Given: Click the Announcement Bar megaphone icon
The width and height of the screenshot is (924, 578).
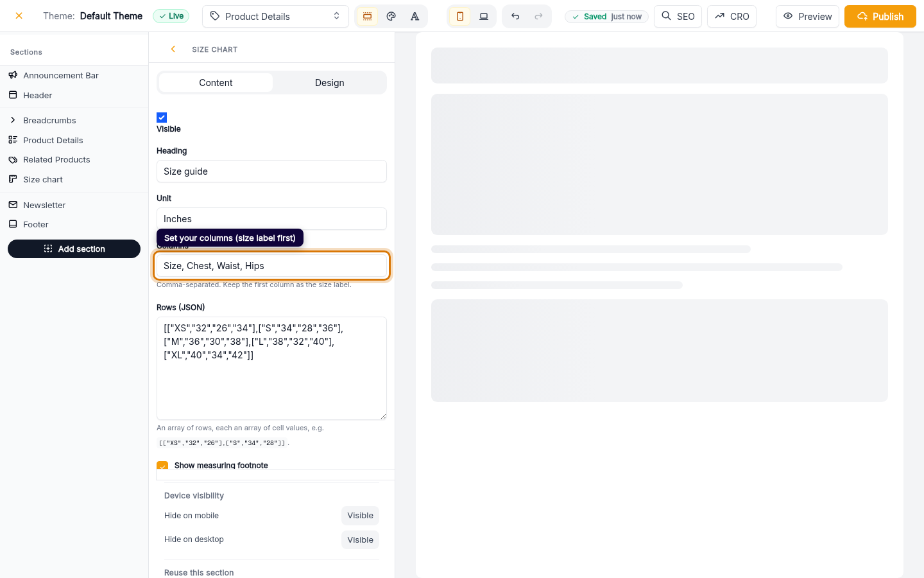Looking at the screenshot, I should pyautogui.click(x=13, y=75).
